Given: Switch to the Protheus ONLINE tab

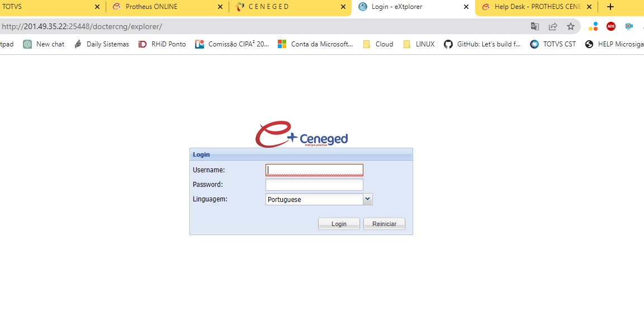Looking at the screenshot, I should coord(162,7).
